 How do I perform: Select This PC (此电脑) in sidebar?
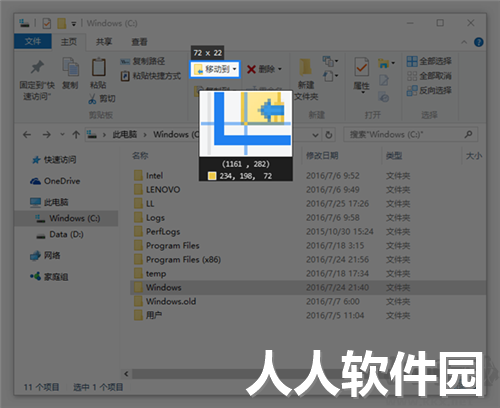tap(56, 202)
